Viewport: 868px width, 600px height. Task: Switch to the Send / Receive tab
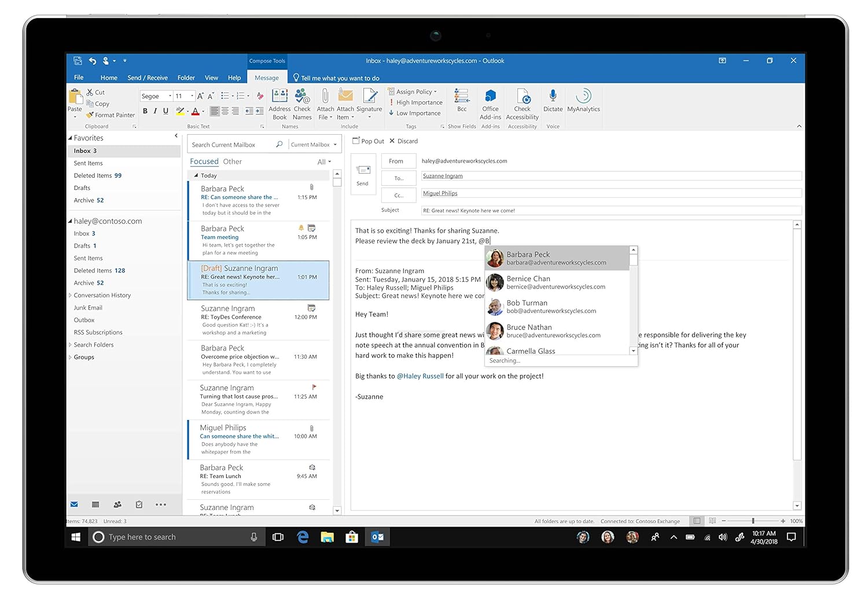pos(147,78)
